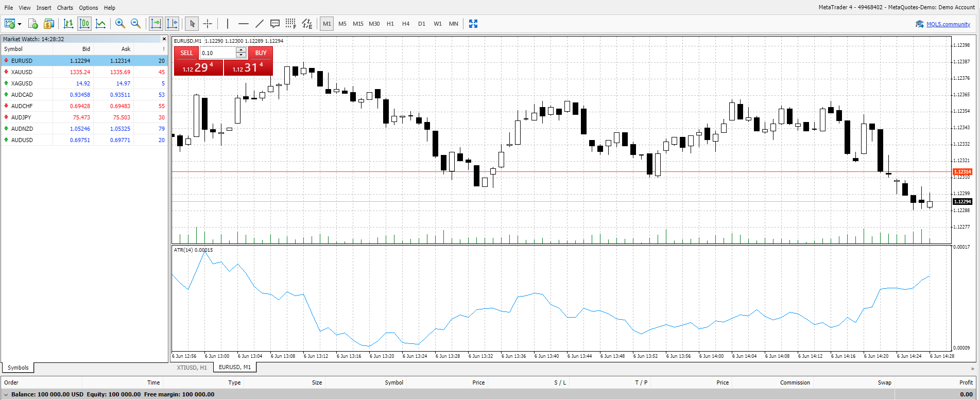Select AUDNZD row in Market Watch
Viewport: 980px width, 400px height.
tap(84, 129)
